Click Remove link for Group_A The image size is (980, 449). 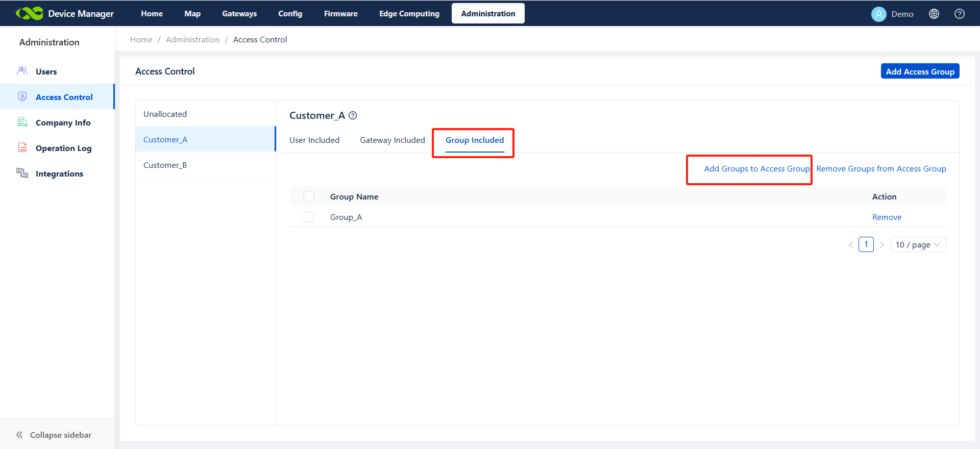click(x=887, y=217)
